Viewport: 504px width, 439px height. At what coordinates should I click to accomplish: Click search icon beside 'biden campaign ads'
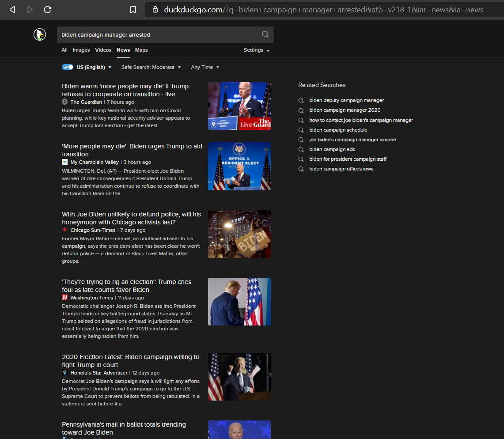point(301,149)
